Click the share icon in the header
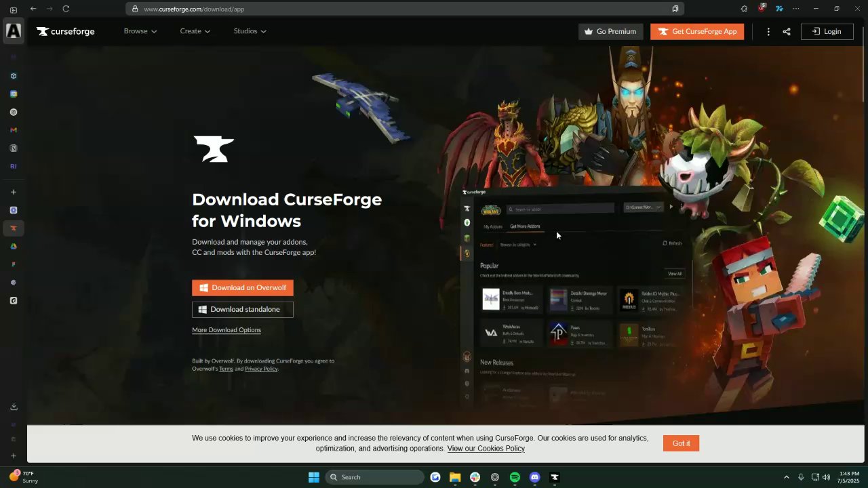The image size is (868, 488). 787,32
